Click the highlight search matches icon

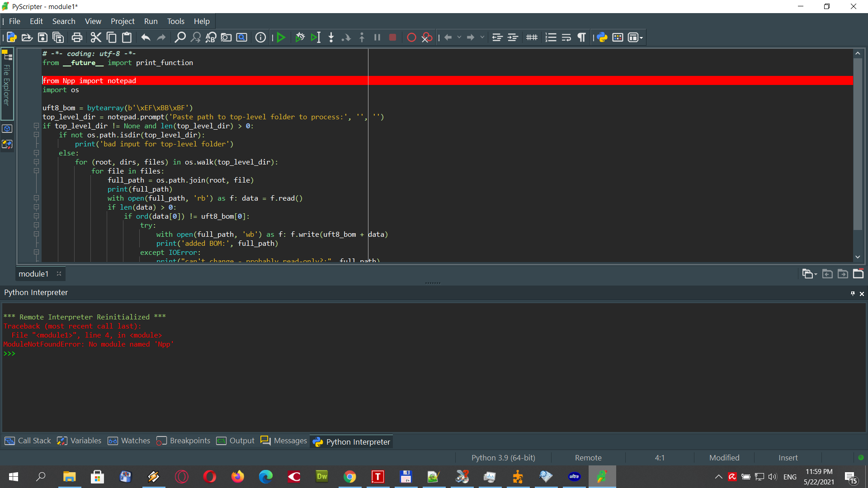click(242, 38)
